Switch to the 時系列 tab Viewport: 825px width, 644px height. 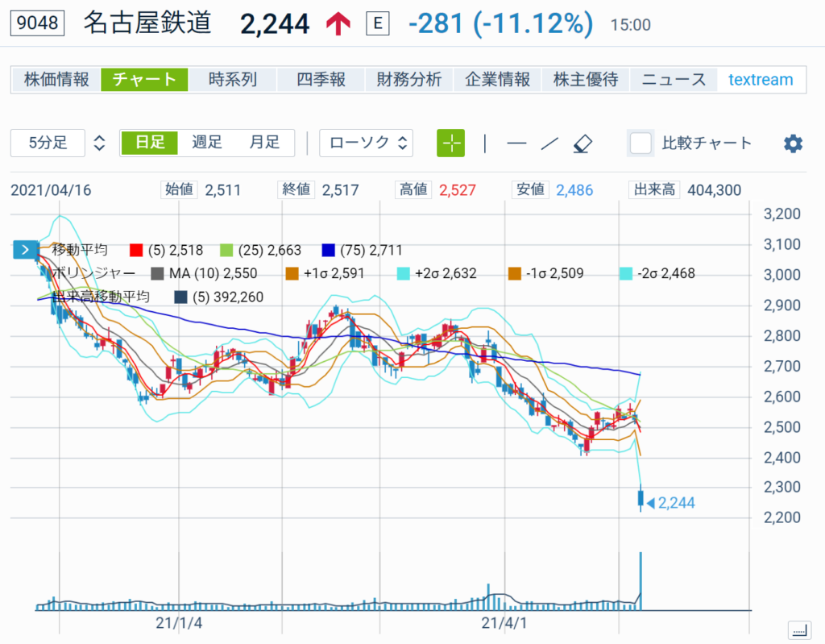tap(232, 80)
